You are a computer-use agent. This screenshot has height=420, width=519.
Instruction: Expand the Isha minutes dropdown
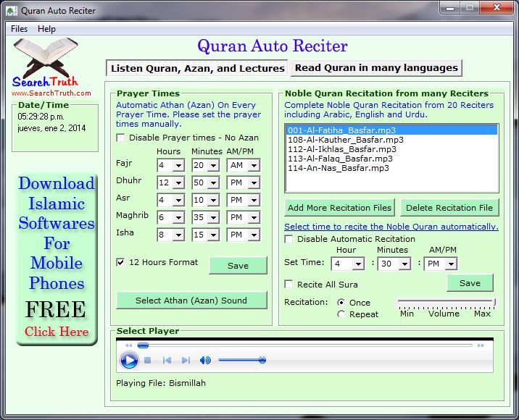214,235
